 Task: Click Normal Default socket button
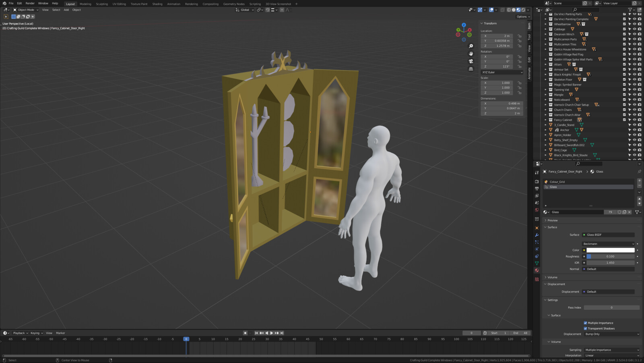coord(609,269)
